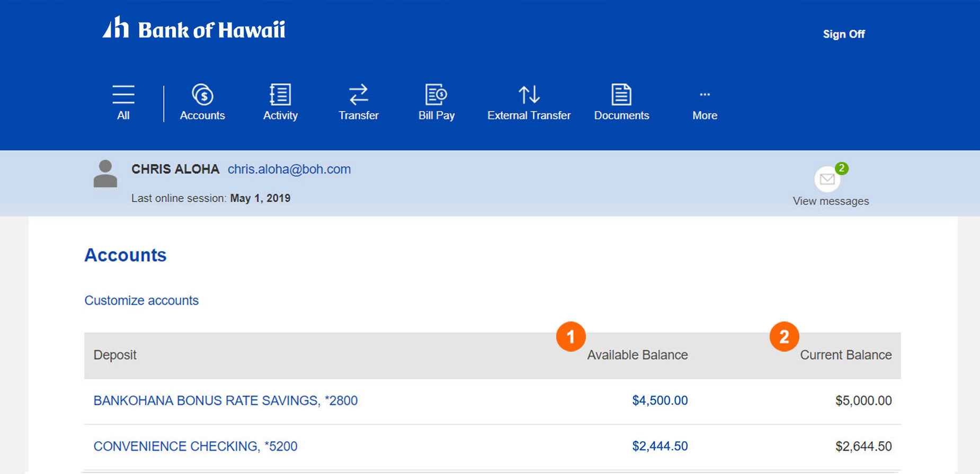This screenshot has width=980, height=474.
Task: Open the View messages envelope icon
Action: point(827,180)
